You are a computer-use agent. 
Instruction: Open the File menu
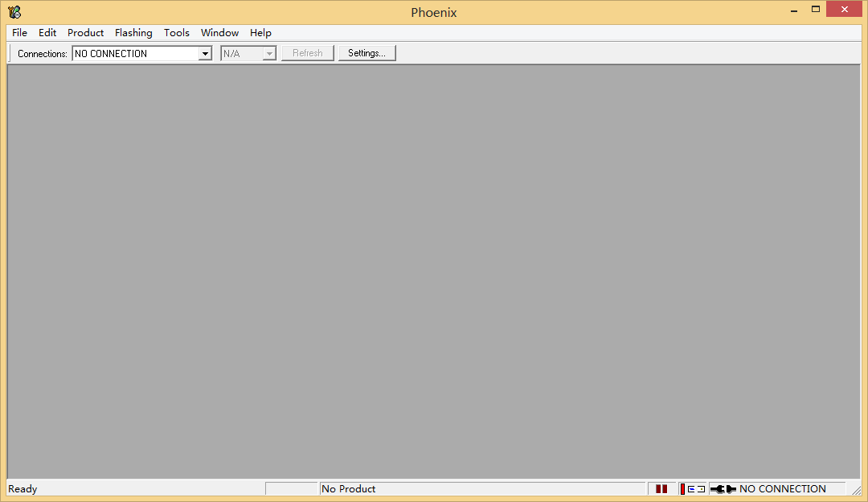point(19,33)
